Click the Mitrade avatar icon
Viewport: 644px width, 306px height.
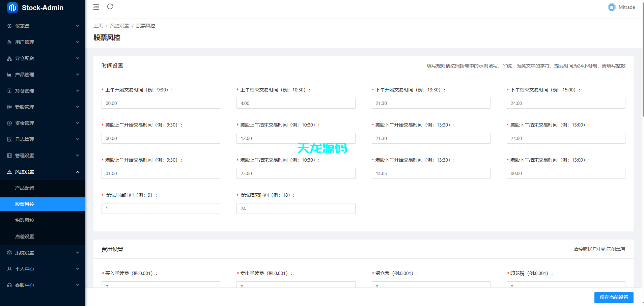pos(612,7)
